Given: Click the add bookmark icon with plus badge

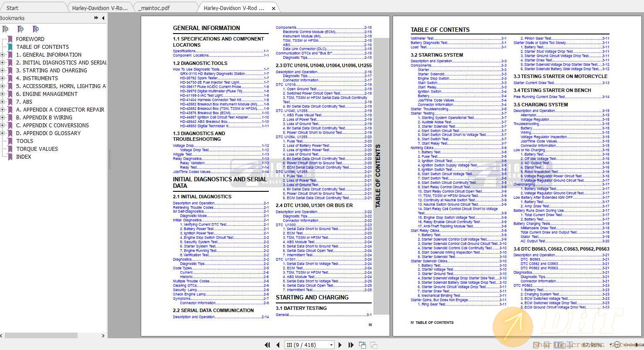Looking at the screenshot, I should (20, 29).
